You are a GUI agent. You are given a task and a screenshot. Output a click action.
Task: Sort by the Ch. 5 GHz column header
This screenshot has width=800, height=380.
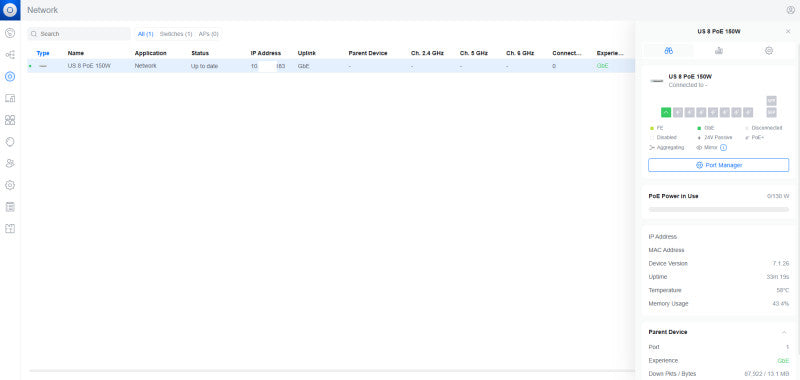coord(473,53)
